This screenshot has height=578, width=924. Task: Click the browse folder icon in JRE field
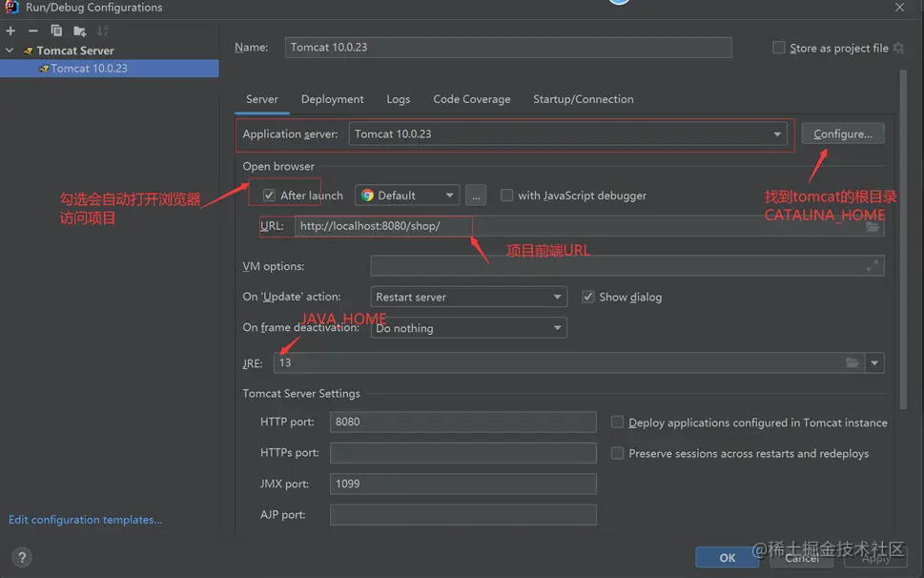click(x=852, y=362)
